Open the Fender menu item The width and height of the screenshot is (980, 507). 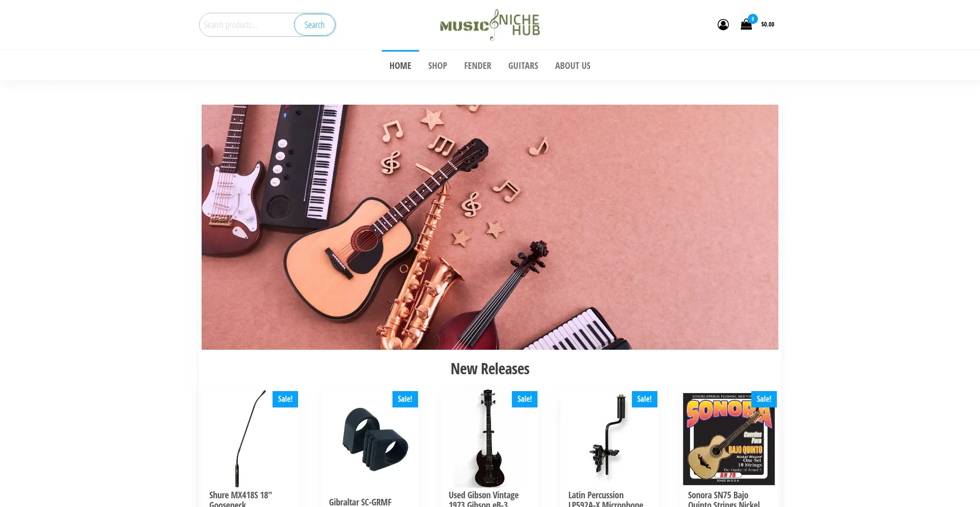tap(478, 66)
